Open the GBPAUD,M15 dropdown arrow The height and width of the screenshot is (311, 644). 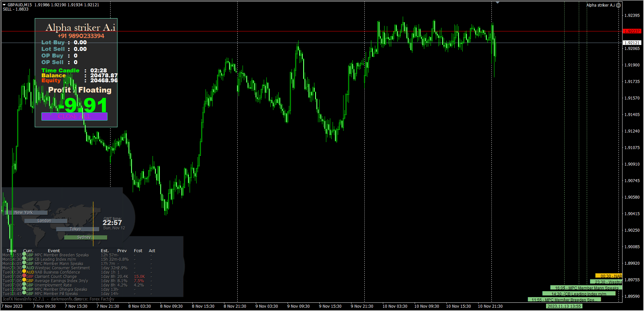[4, 5]
